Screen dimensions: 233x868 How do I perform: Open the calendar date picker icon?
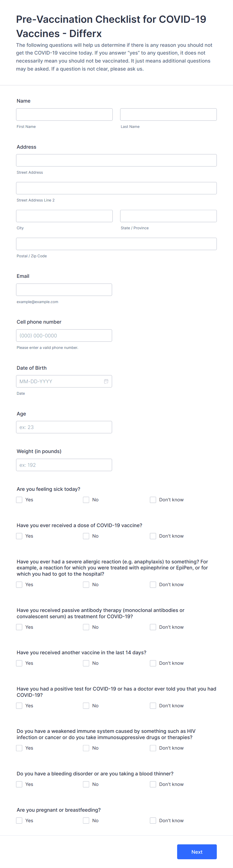106,381
